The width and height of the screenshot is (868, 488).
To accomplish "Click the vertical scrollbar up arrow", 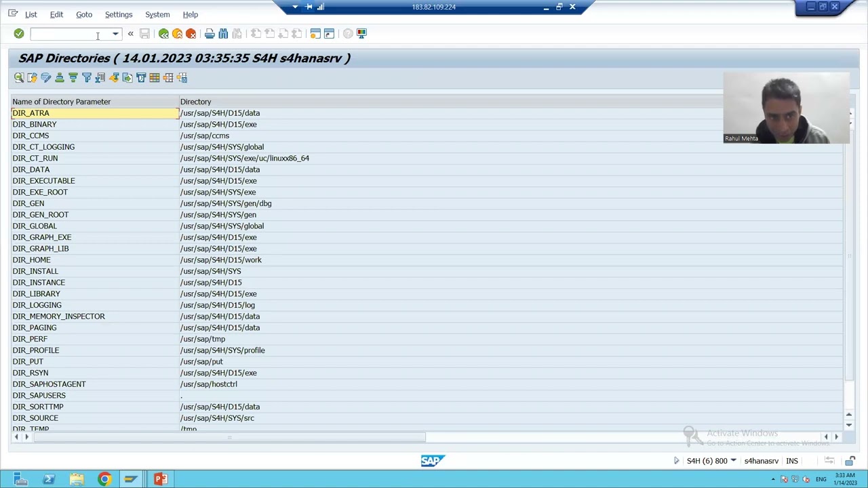I will [x=848, y=414].
